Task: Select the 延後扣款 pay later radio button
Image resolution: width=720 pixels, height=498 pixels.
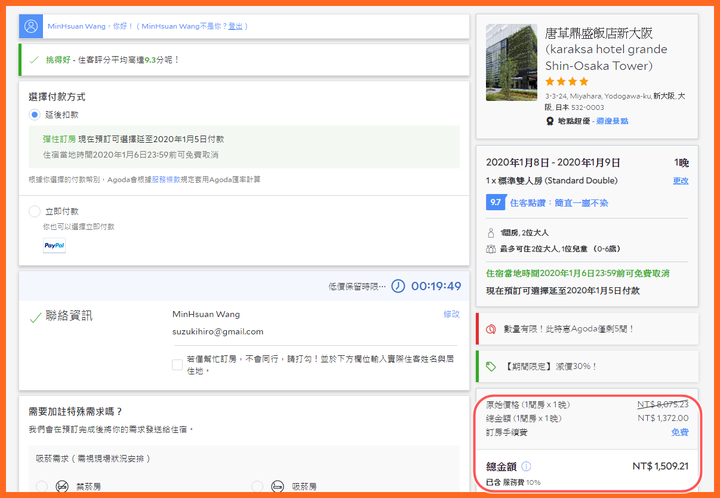Action: coord(34,114)
